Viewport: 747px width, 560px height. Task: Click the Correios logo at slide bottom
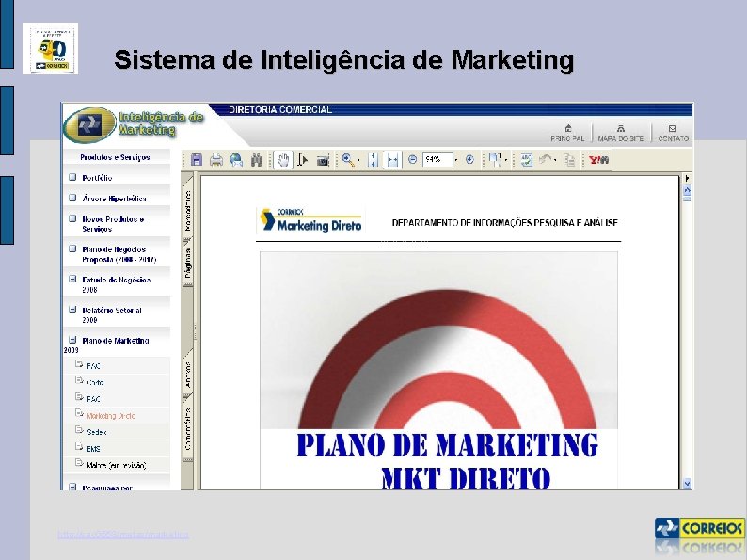(x=700, y=528)
